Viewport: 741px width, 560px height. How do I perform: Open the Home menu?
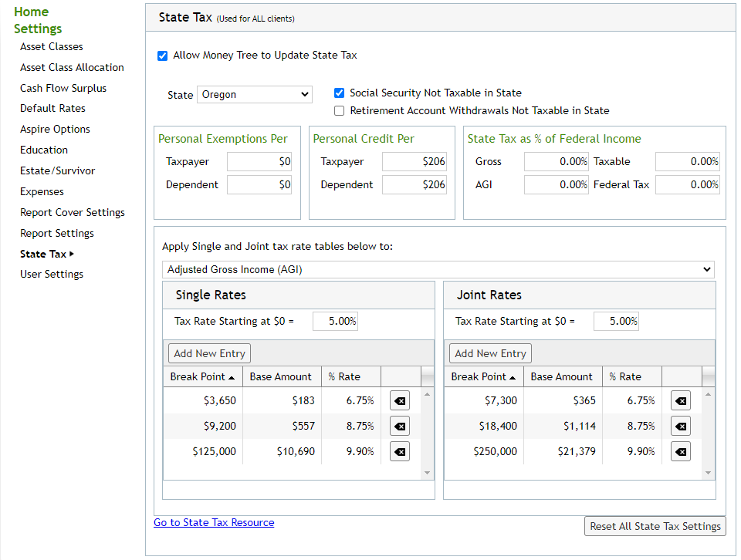[31, 12]
